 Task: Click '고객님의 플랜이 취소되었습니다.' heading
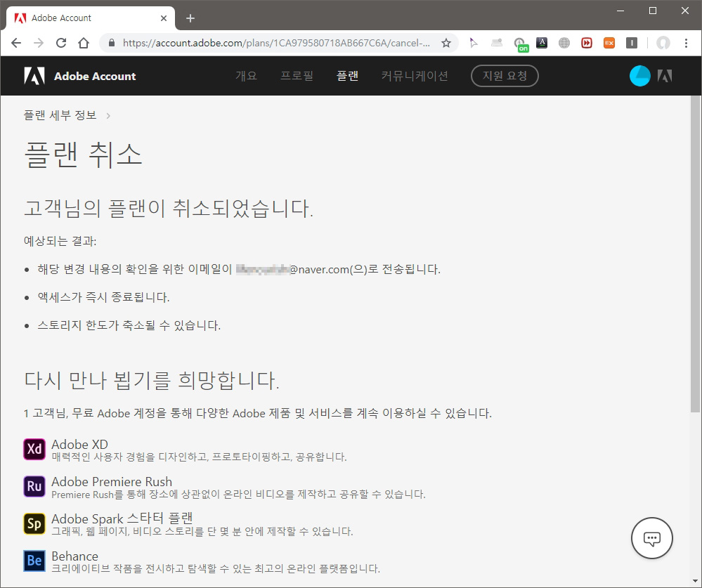coord(169,209)
